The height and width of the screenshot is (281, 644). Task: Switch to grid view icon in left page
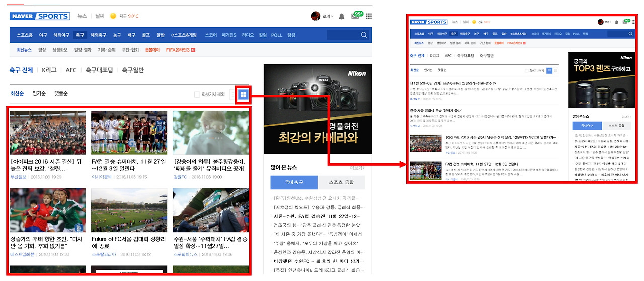[x=244, y=94]
